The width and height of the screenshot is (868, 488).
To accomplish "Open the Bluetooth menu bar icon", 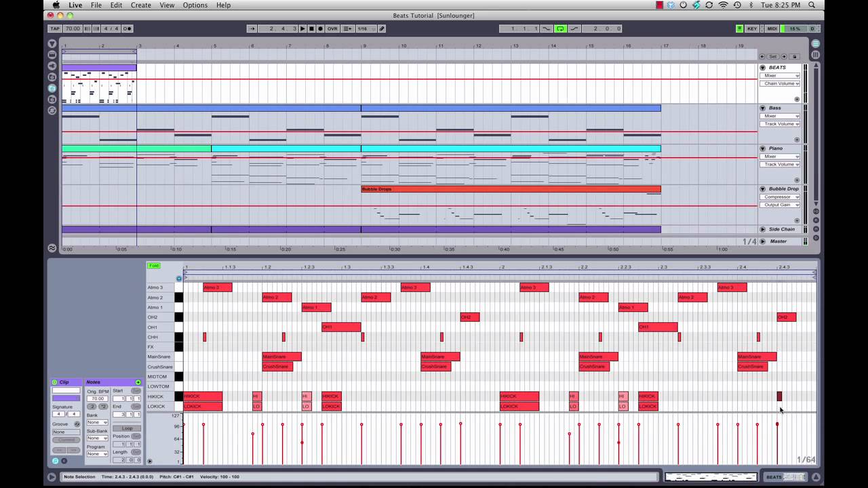I will pyautogui.click(x=751, y=5).
